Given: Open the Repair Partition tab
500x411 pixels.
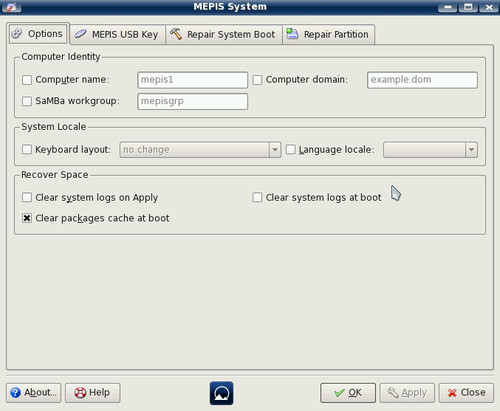Looking at the screenshot, I should pyautogui.click(x=329, y=34).
